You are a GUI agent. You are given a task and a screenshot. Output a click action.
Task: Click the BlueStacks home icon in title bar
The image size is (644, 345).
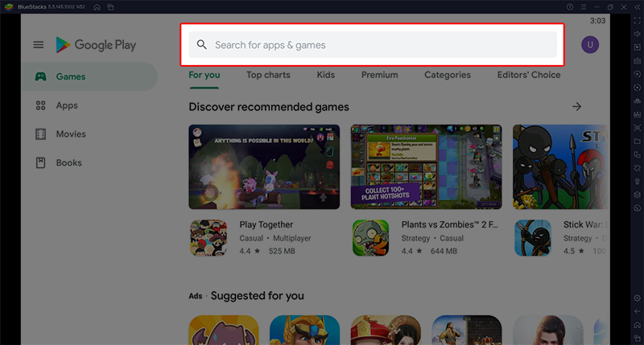(97, 7)
